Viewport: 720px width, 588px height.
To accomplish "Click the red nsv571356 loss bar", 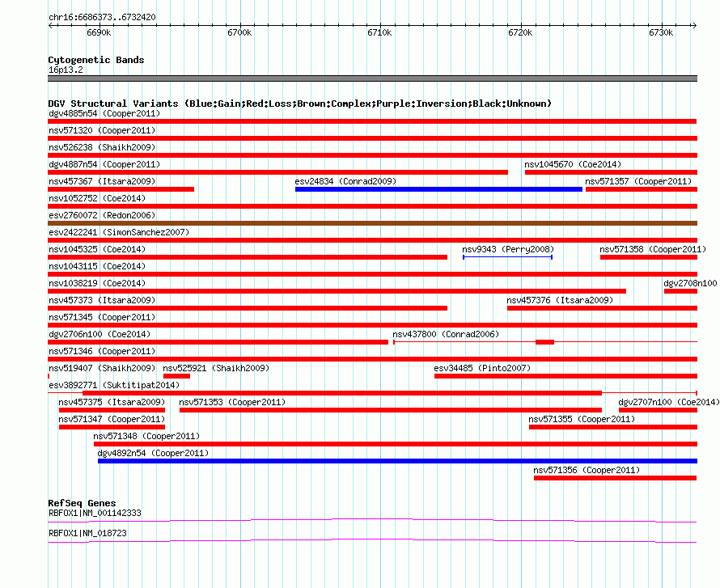I will pos(616,478).
